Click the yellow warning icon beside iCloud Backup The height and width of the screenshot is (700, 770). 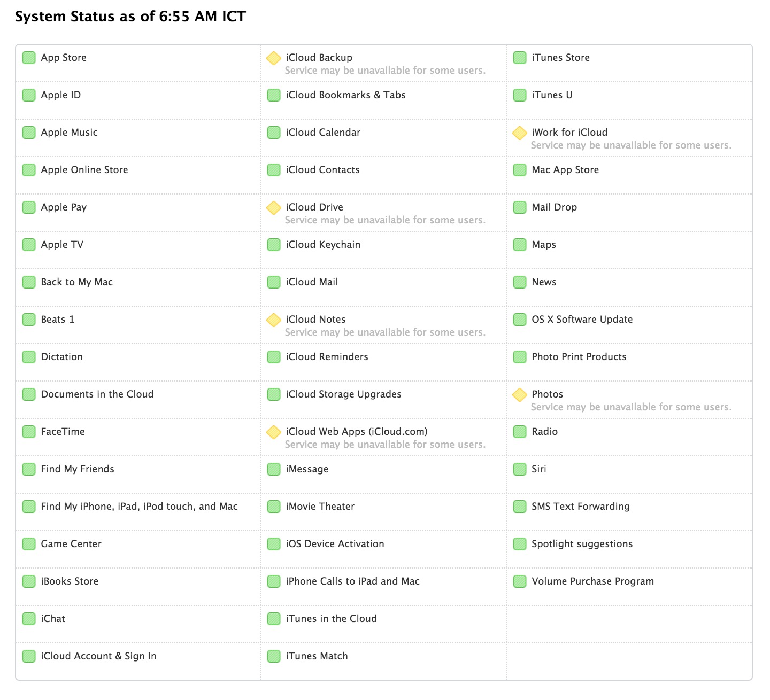click(274, 58)
